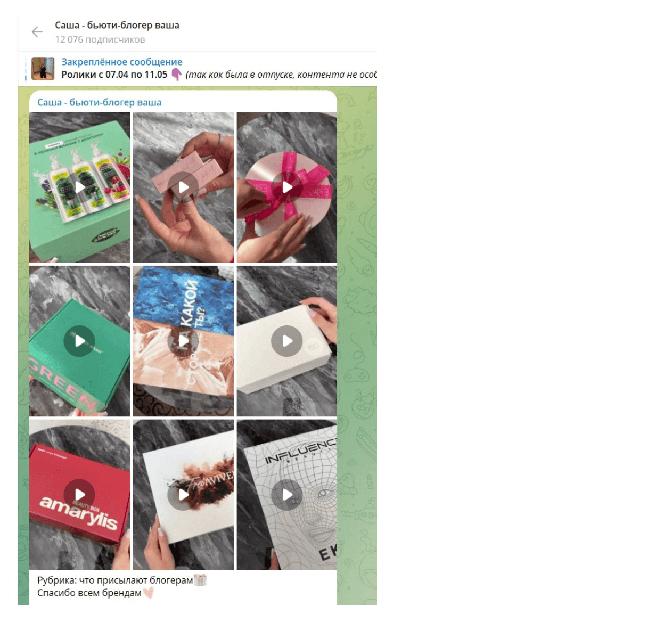Click the pink pointing finger emoji in pinned message
This screenshot has width=672, height=622.
176,75
